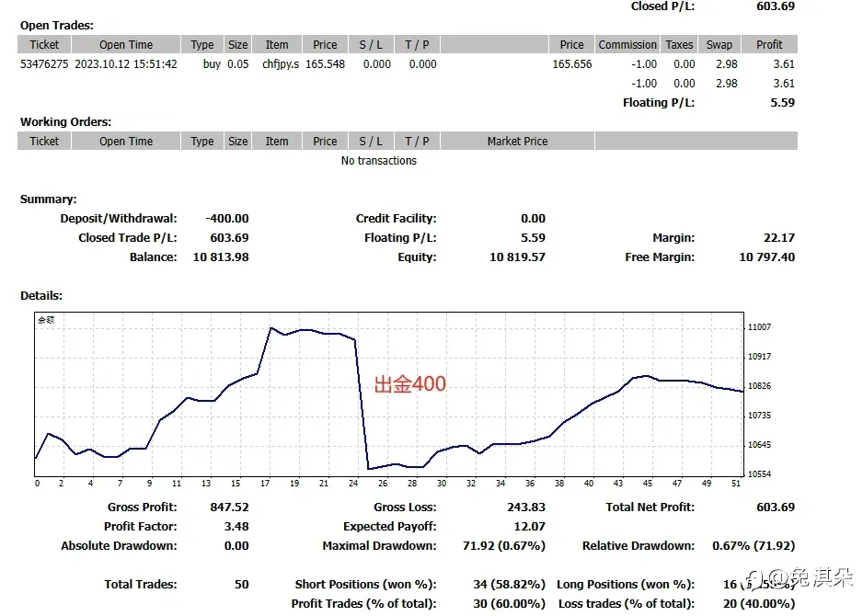Click chart x-axis label 24

click(353, 484)
